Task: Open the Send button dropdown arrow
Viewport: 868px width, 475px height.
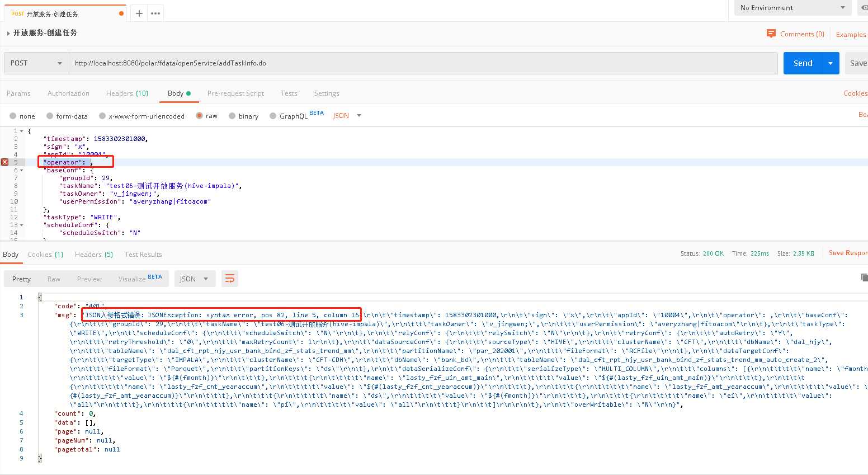Action: pyautogui.click(x=831, y=63)
